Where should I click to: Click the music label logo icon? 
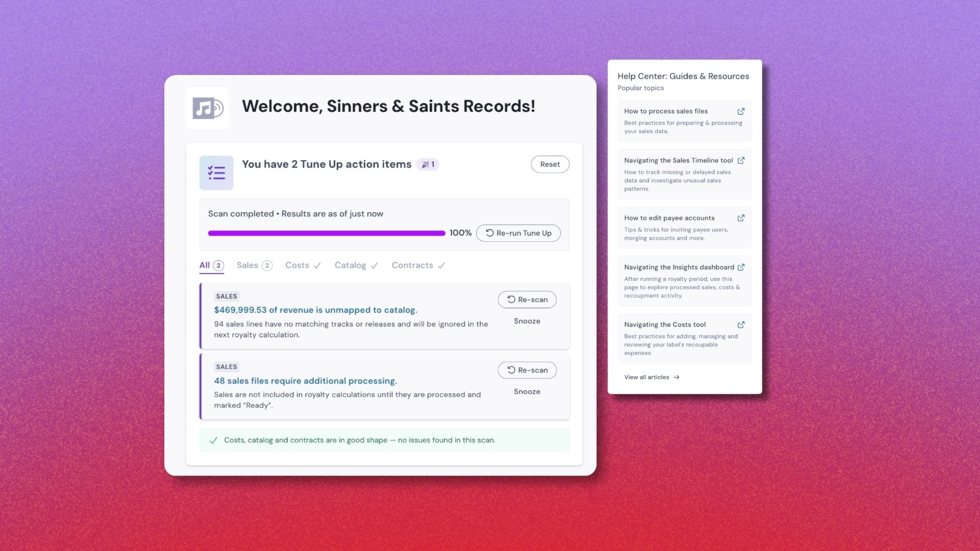pos(207,108)
